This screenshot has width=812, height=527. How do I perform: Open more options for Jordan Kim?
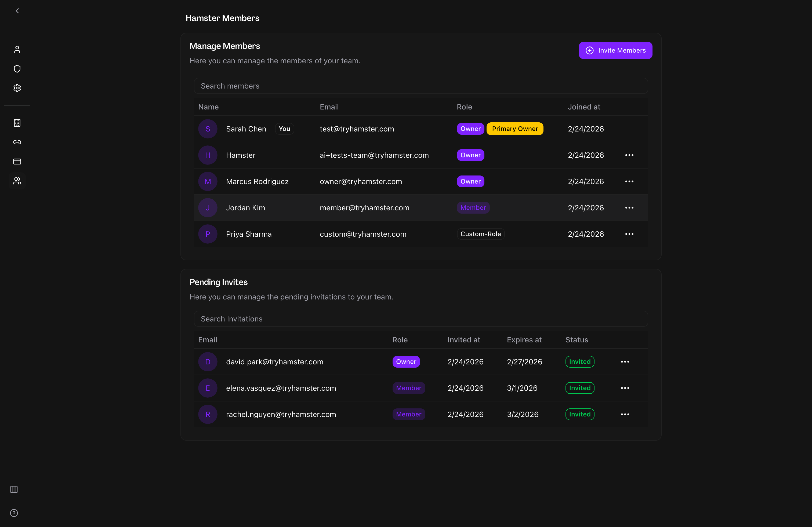tap(629, 208)
